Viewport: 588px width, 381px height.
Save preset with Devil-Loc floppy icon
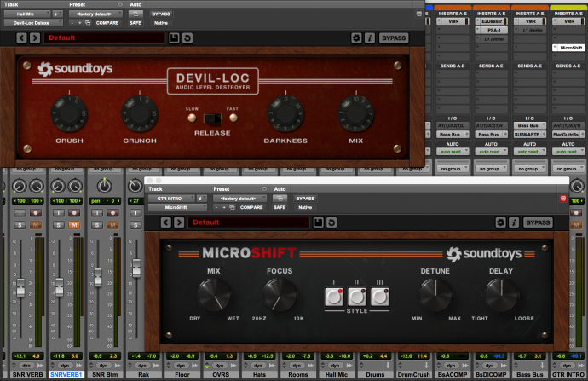[174, 38]
